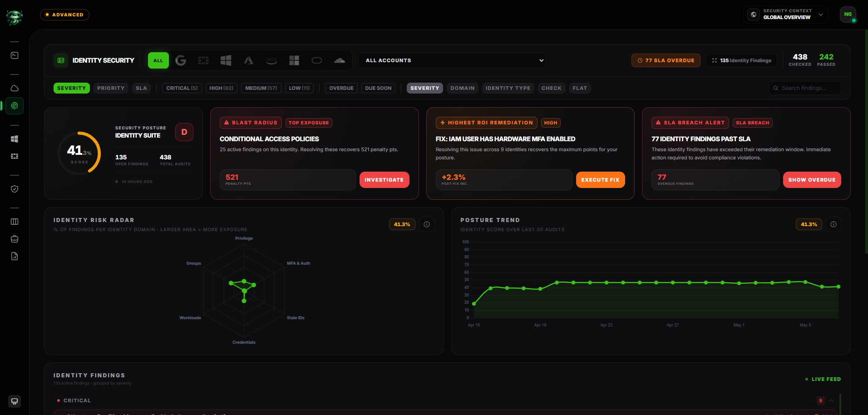This screenshot has width=868, height=415.
Task: Group findings by DOMAIN
Action: (463, 88)
